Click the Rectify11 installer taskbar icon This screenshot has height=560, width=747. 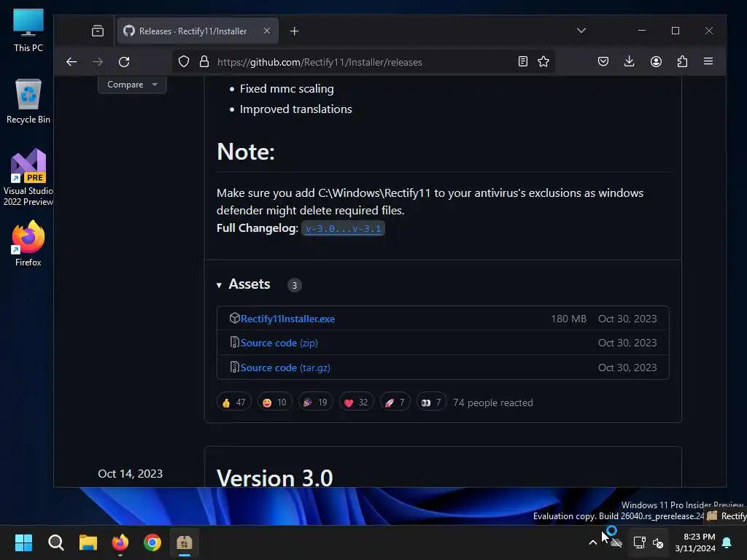click(x=185, y=542)
